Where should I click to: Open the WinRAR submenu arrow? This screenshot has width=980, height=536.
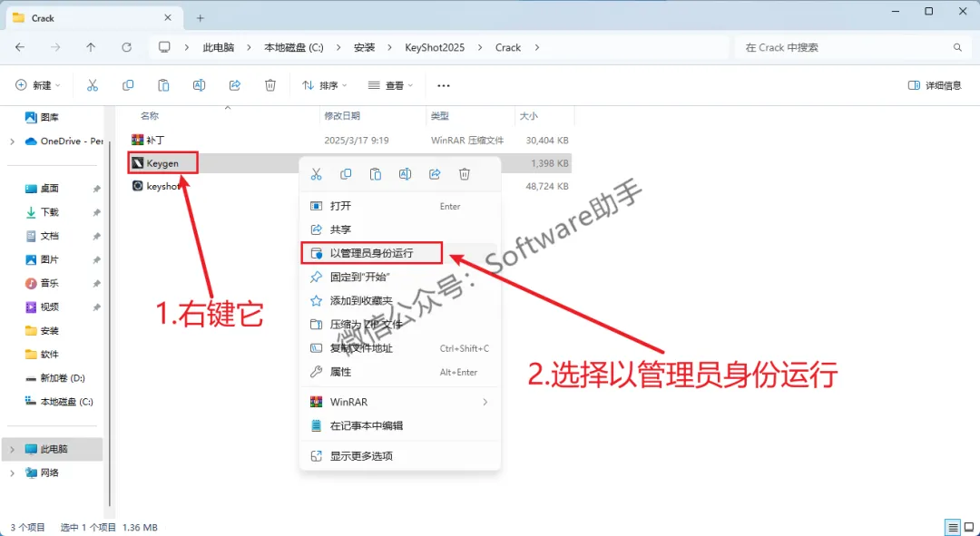pos(485,403)
